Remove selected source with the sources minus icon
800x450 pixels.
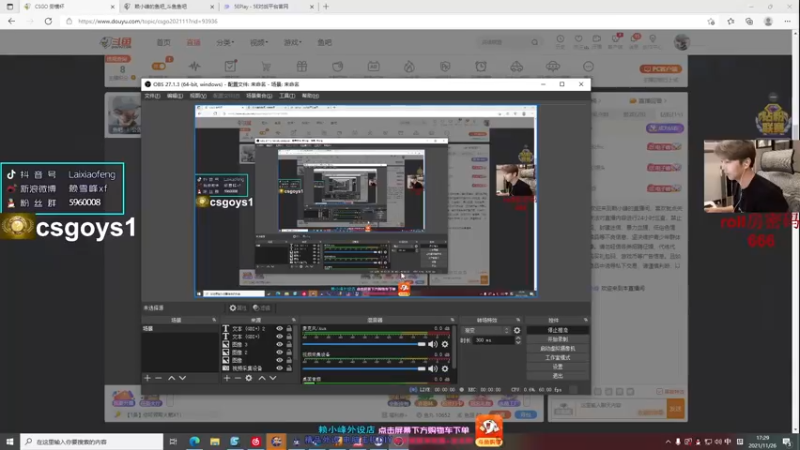pyautogui.click(x=238, y=378)
